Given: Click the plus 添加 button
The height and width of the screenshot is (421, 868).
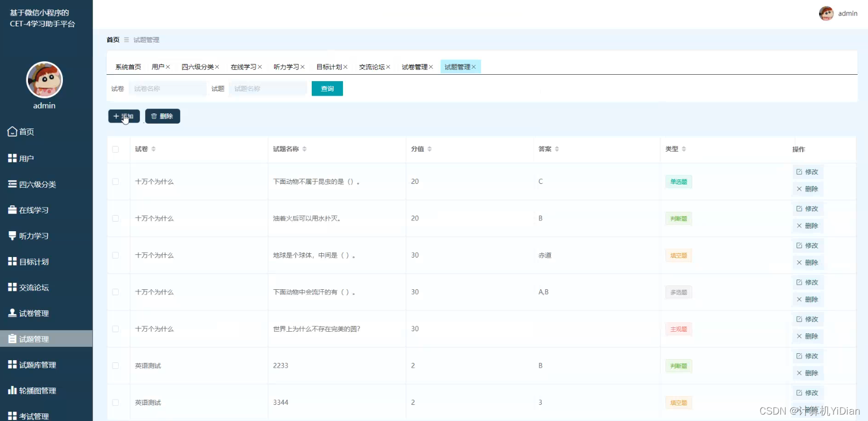Looking at the screenshot, I should (x=124, y=116).
